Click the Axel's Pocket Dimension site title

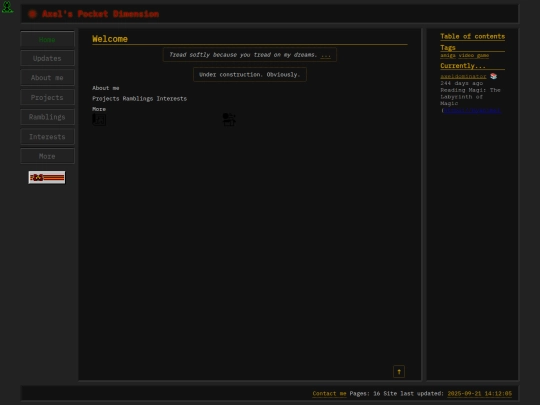(x=101, y=14)
